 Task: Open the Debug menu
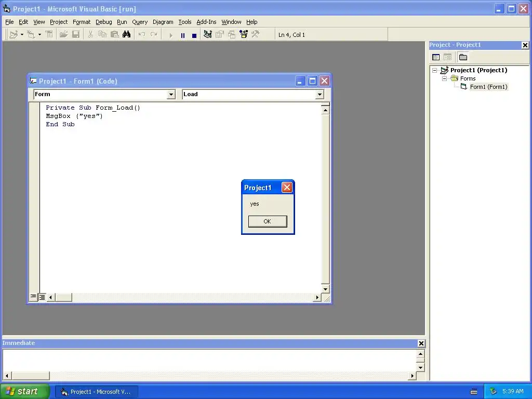[x=104, y=22]
